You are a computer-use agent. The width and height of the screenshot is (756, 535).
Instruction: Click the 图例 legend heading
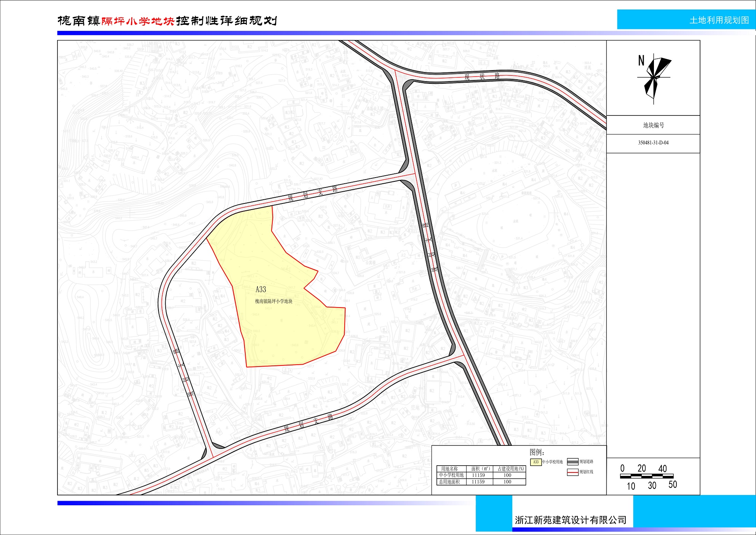point(537,452)
